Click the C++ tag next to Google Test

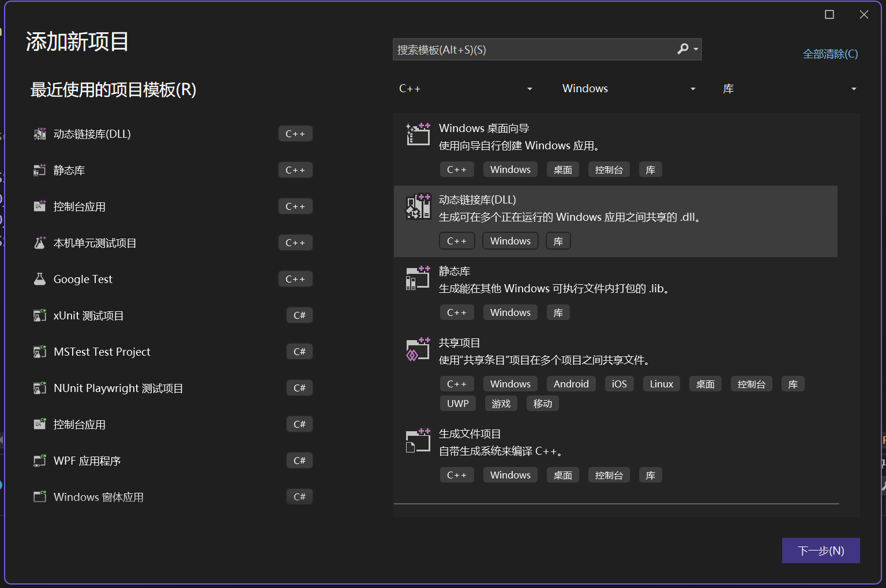point(295,279)
